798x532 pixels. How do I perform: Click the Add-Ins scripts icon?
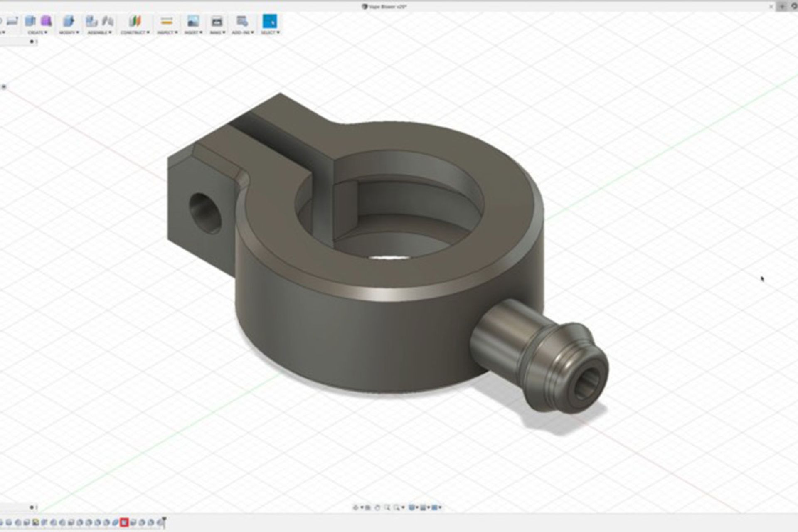tap(242, 21)
